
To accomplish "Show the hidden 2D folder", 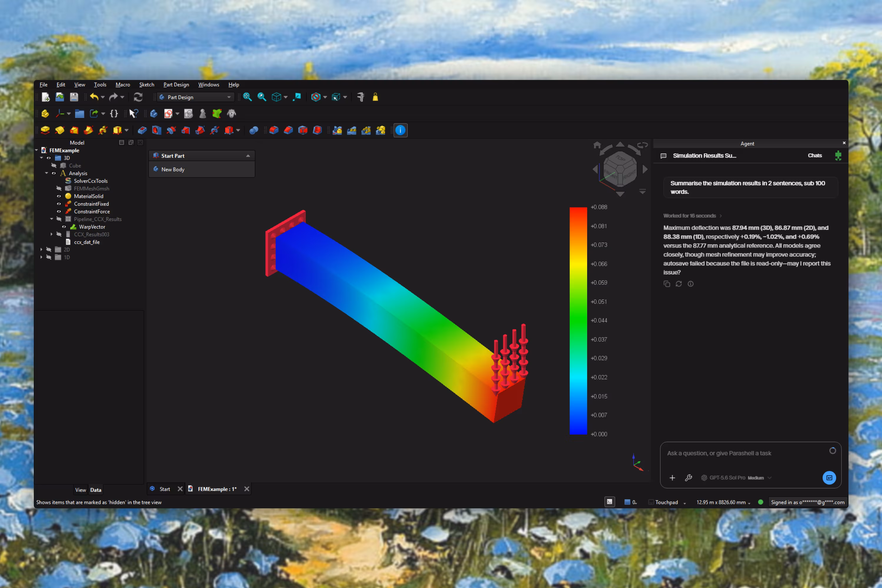I will tap(49, 250).
